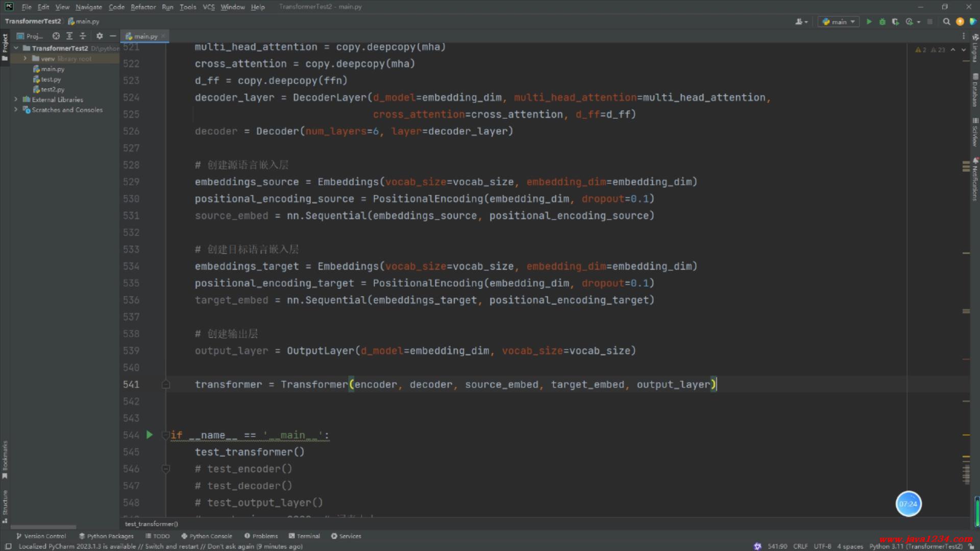Open the Python Console tool window
The image size is (980, 551).
207,536
